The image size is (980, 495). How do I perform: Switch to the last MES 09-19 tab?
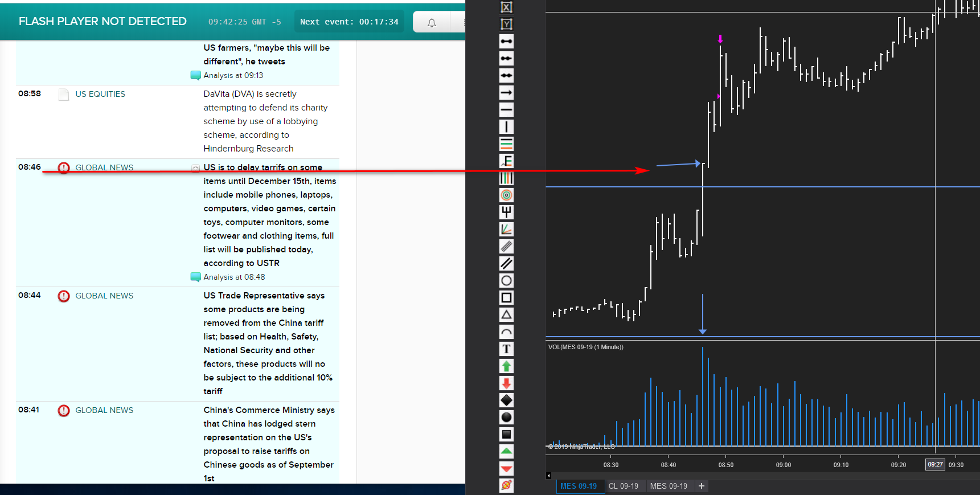[x=669, y=486]
